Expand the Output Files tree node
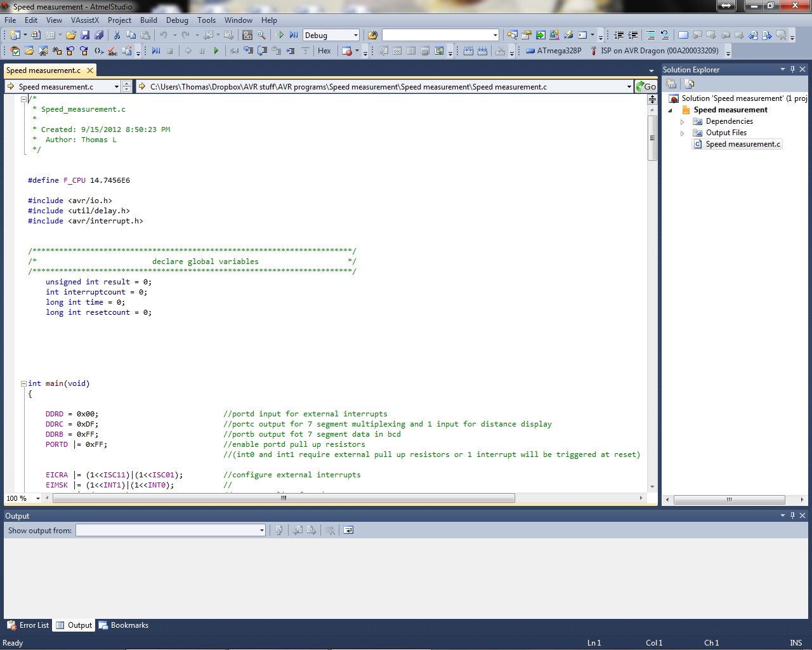812x650 pixels. pos(683,133)
